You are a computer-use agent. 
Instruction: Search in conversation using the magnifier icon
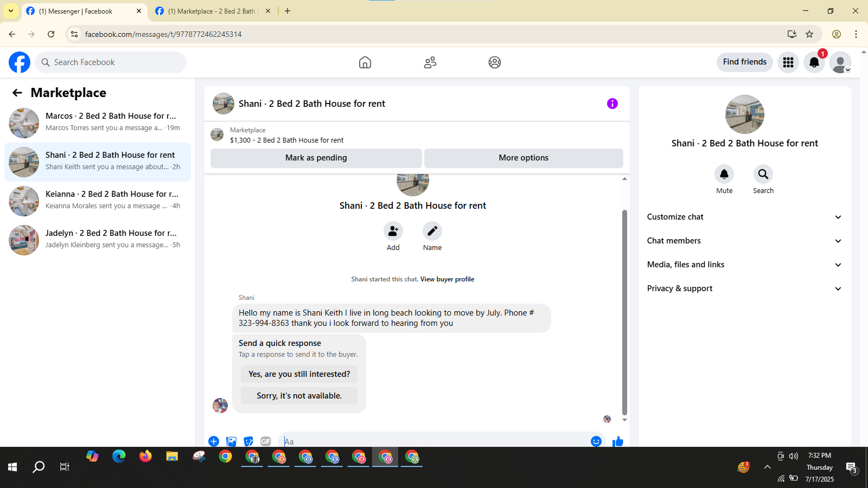[763, 174]
